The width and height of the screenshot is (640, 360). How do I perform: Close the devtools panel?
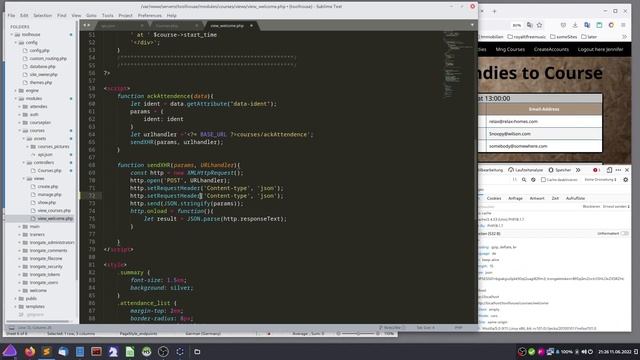click(627, 170)
